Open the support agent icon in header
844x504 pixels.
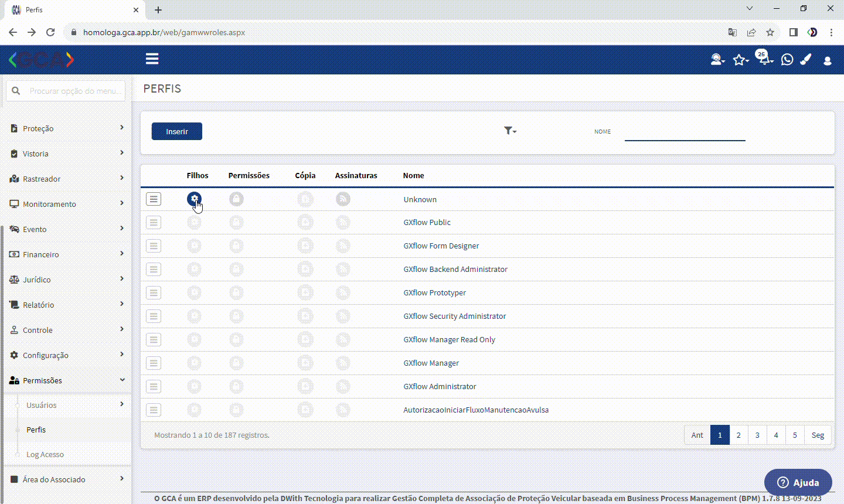(717, 60)
